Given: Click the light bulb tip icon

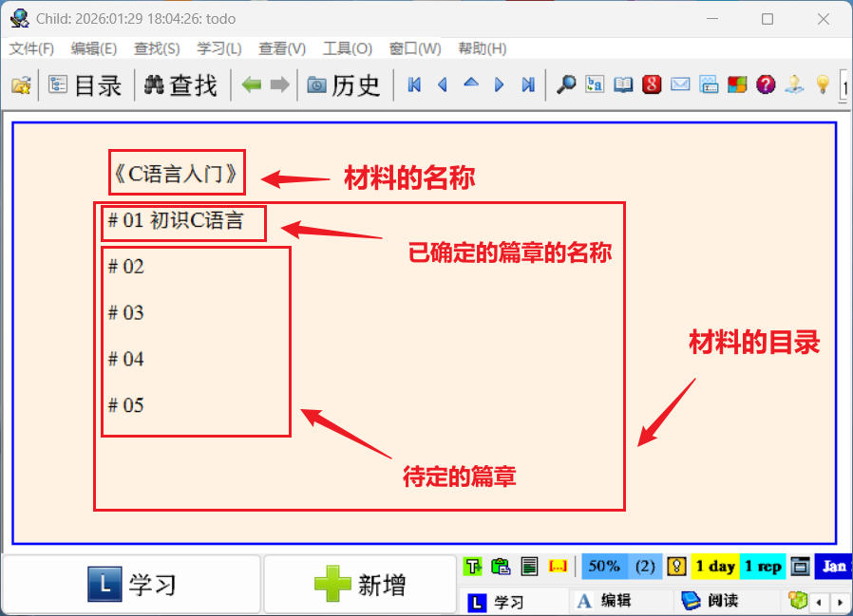Looking at the screenshot, I should pyautogui.click(x=824, y=84).
